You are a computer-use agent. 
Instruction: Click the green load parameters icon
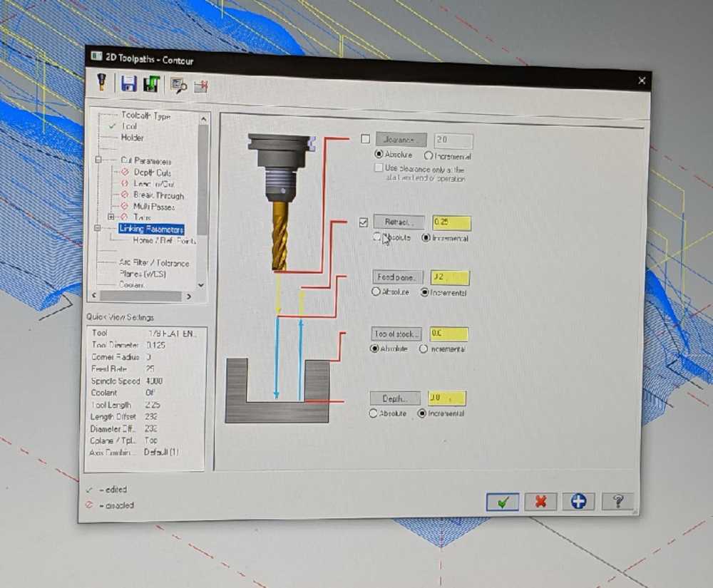(150, 85)
